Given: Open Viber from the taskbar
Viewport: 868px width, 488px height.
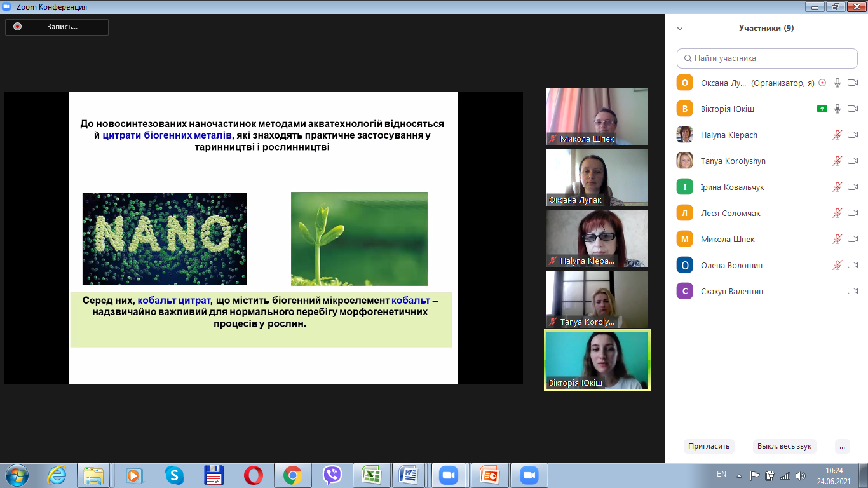Looking at the screenshot, I should click(x=332, y=475).
